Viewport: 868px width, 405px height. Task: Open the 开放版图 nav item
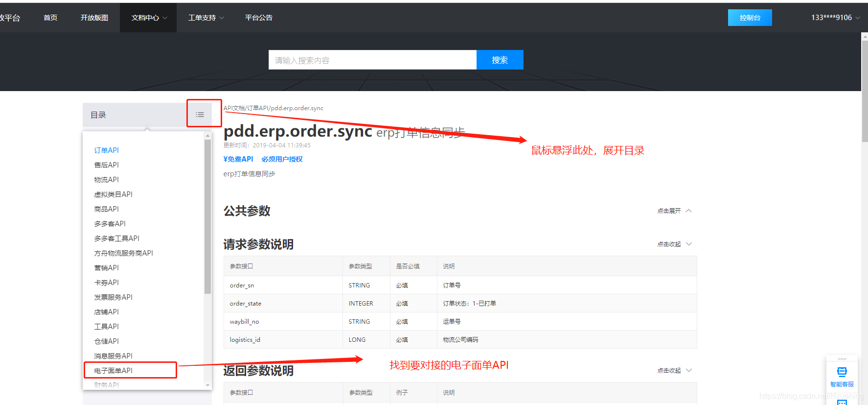[94, 18]
